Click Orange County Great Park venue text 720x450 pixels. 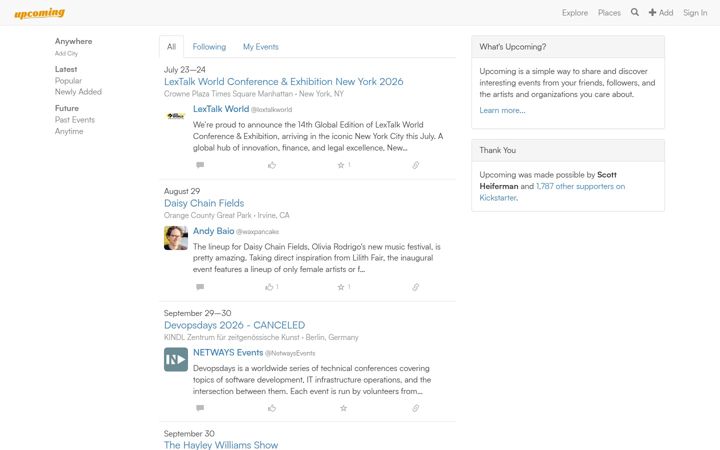[x=208, y=215]
